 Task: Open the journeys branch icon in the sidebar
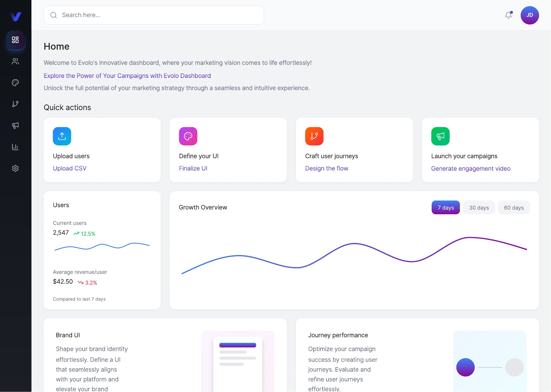point(15,104)
